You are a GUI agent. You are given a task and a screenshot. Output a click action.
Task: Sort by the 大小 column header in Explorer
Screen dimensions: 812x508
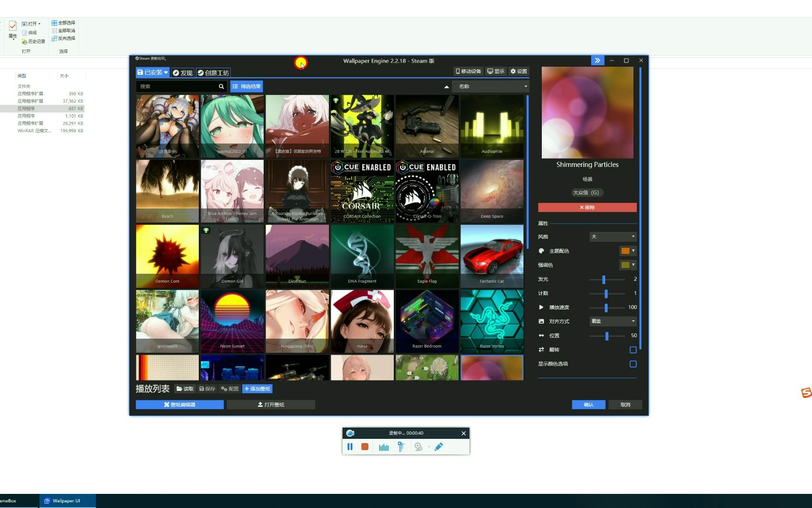[64, 76]
